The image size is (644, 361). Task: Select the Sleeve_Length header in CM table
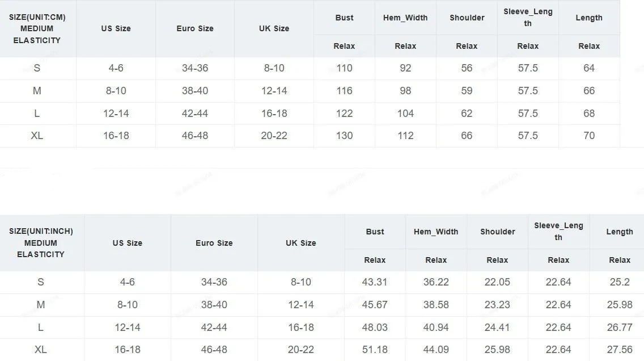(x=528, y=18)
